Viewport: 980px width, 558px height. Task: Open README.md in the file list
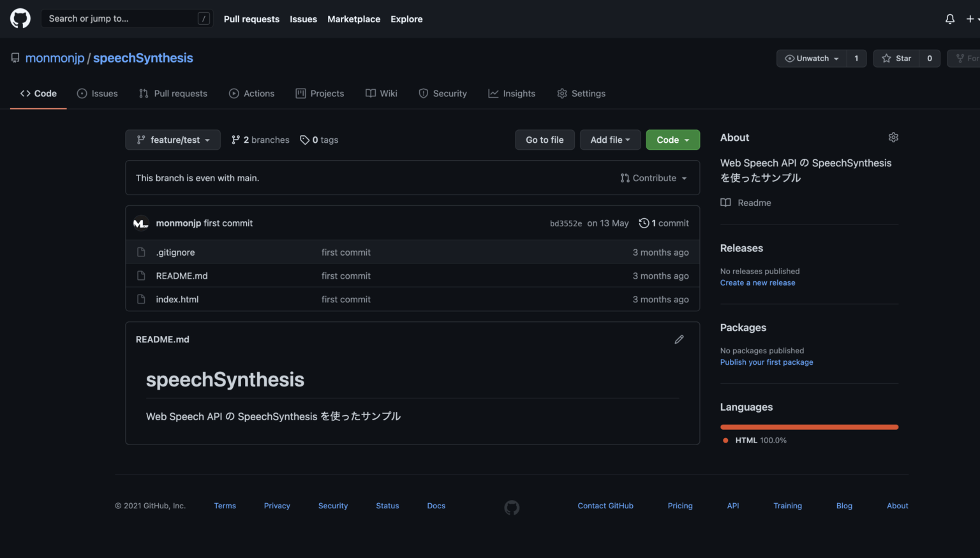(182, 275)
